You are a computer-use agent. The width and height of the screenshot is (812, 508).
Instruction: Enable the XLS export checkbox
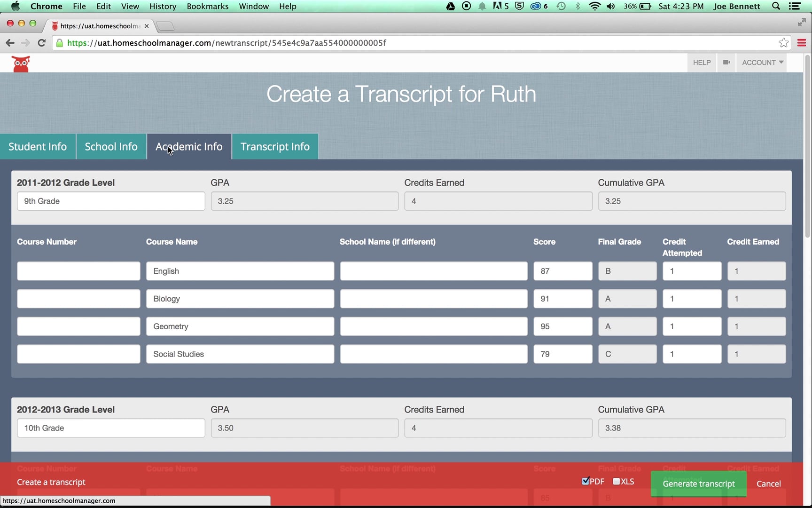tap(616, 481)
